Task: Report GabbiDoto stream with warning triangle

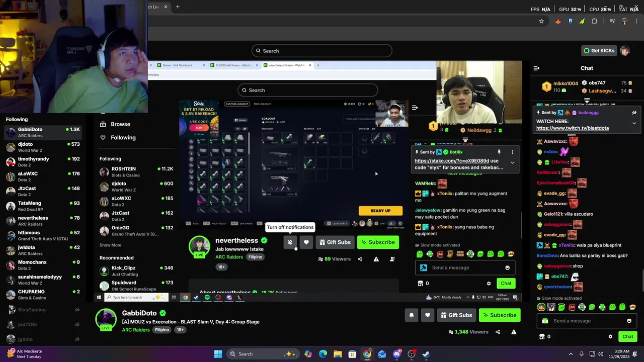Action: (x=514, y=332)
